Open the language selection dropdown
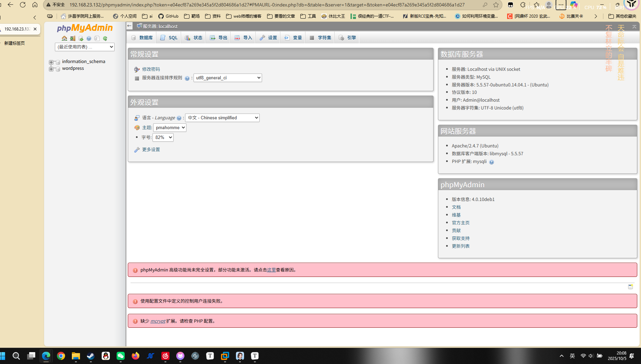The height and width of the screenshot is (364, 641). (x=222, y=118)
